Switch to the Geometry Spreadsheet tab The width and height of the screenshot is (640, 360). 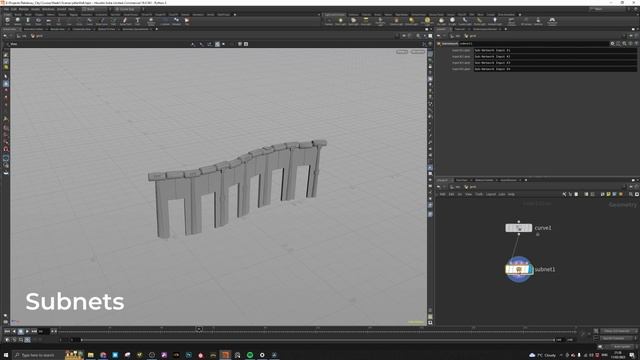point(136,29)
